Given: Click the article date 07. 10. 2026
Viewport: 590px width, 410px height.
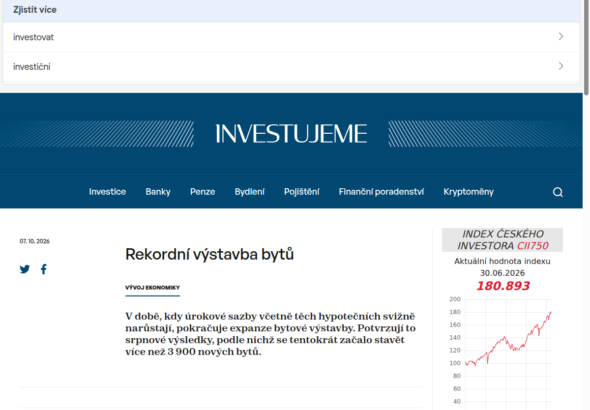Looking at the screenshot, I should coord(35,241).
